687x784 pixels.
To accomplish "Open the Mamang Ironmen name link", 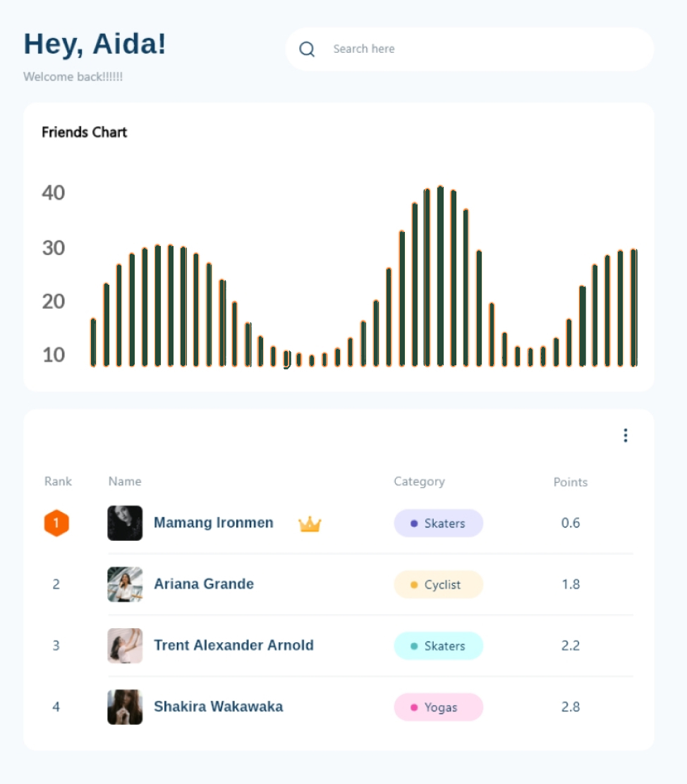I will [214, 523].
